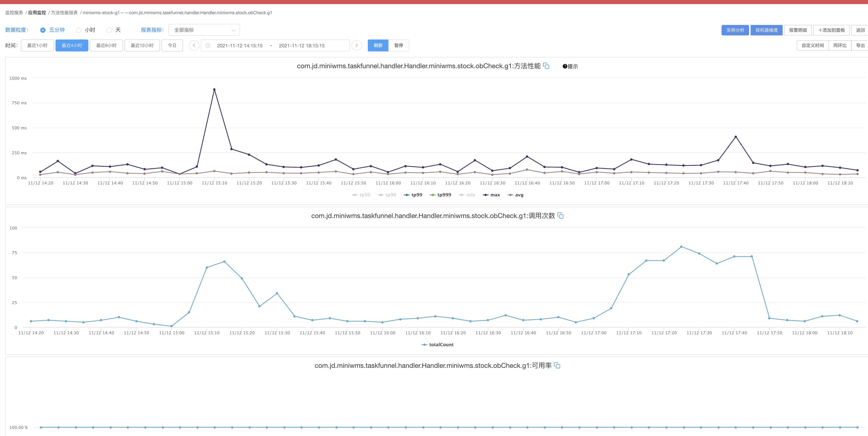Go to next time range arrow
Viewport: 868px width, 436px height.
[356, 45]
